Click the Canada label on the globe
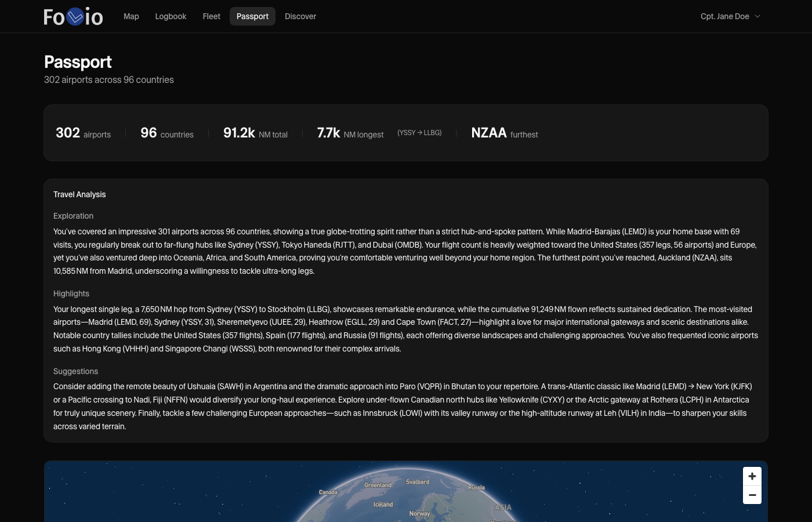Viewport: 812px width, 522px height. coord(328,492)
